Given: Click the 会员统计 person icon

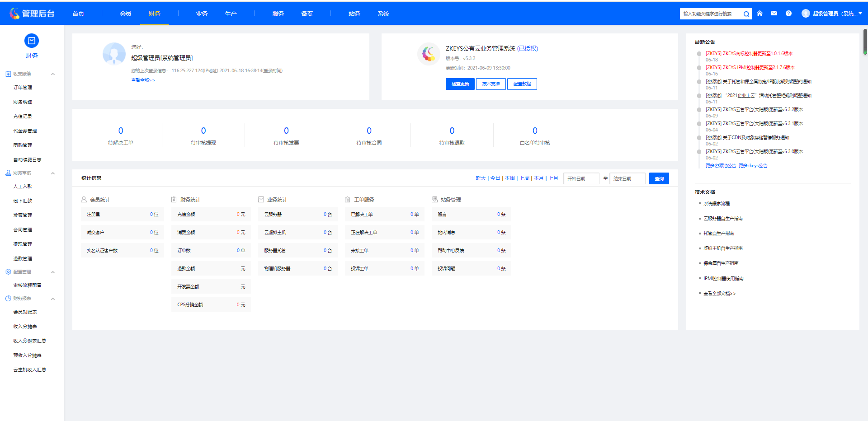Looking at the screenshot, I should click(x=84, y=199).
